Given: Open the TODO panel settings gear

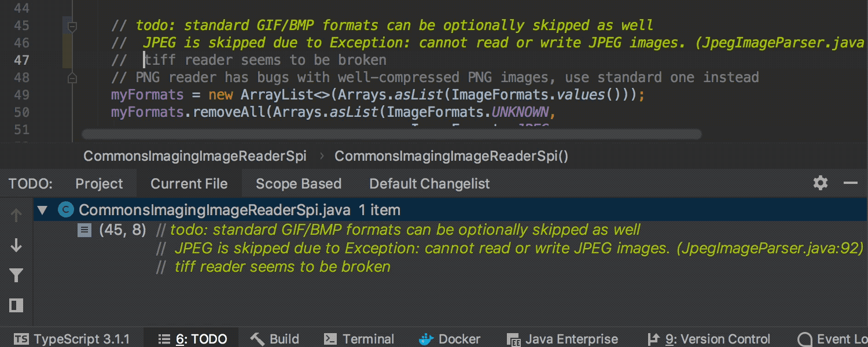Looking at the screenshot, I should pos(821,183).
